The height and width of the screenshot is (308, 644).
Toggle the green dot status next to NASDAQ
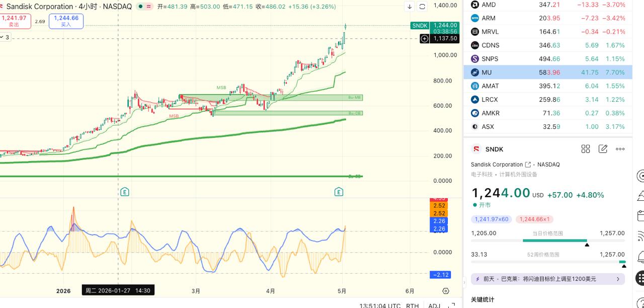coord(140,7)
